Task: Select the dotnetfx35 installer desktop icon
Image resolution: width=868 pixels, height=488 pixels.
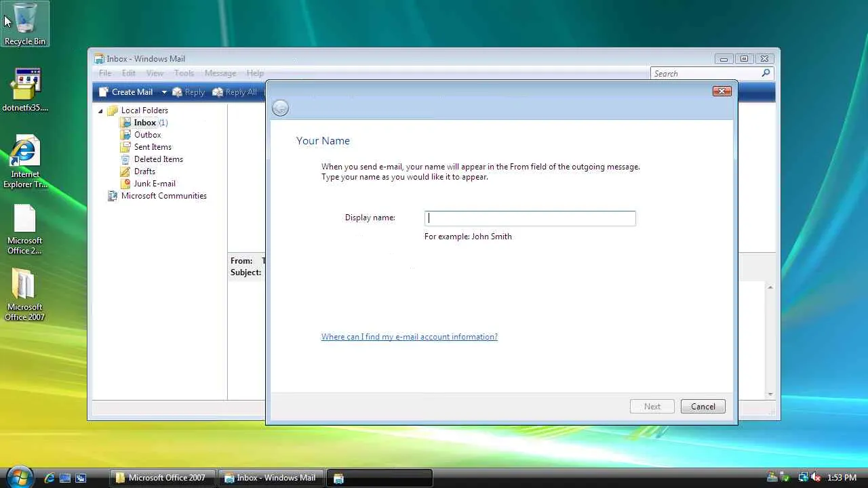Action: coord(25,89)
